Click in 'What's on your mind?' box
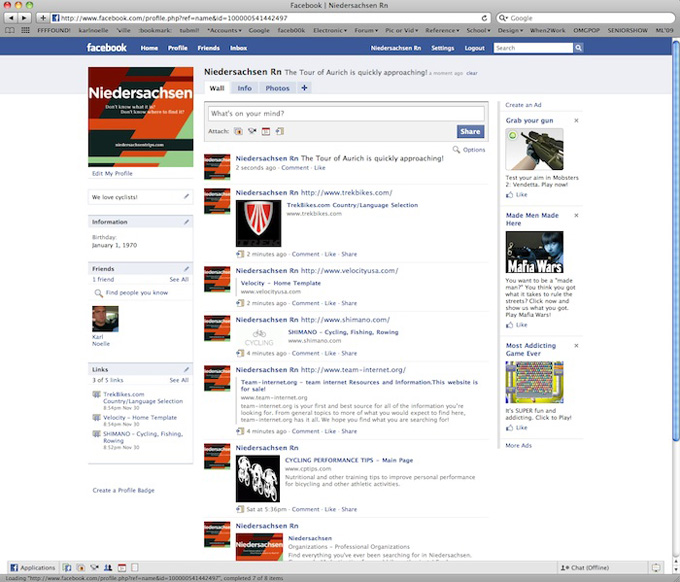Screen dimensions: 680x582 346,114
